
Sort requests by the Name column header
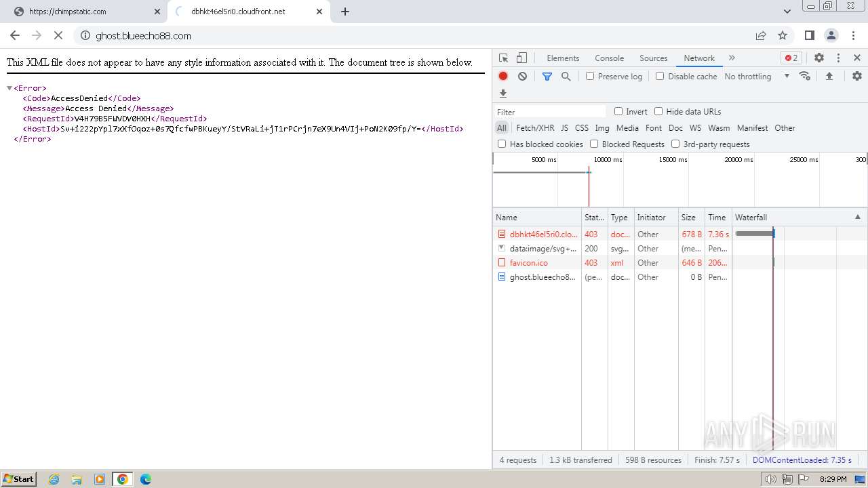click(537, 217)
